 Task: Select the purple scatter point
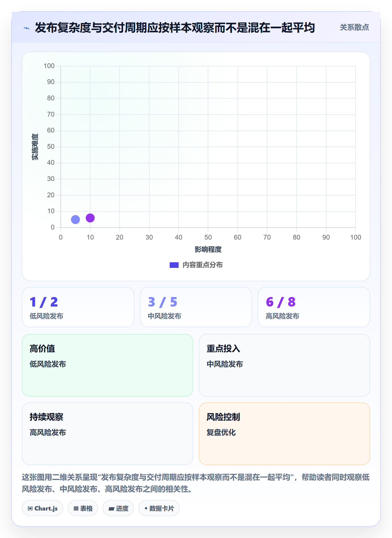(90, 218)
